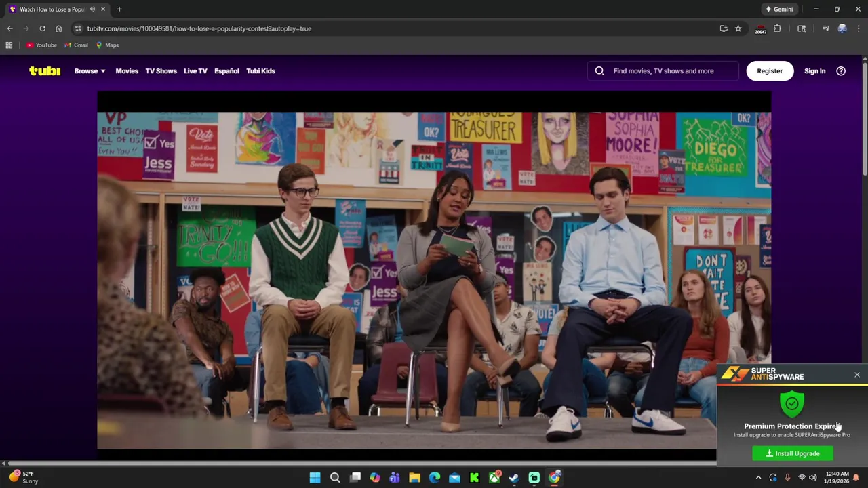Open the Gmail bookmark
Image resolution: width=868 pixels, height=488 pixels.
click(76, 45)
